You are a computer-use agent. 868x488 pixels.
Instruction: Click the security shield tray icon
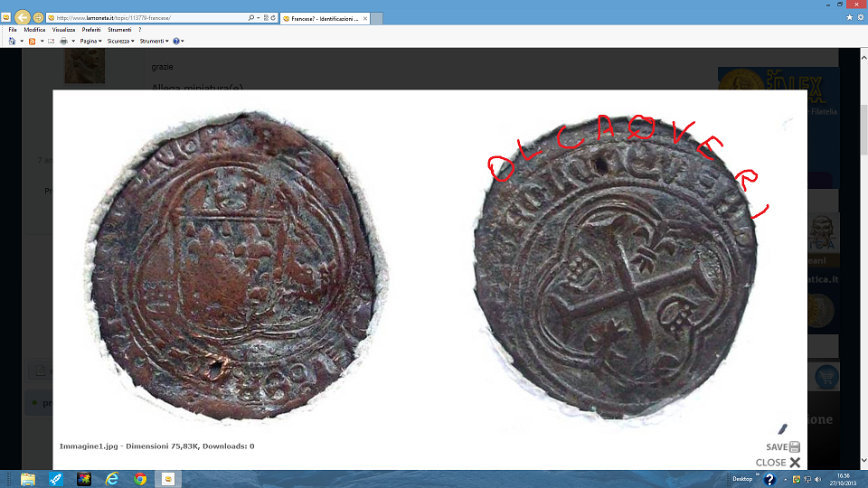pos(796,480)
